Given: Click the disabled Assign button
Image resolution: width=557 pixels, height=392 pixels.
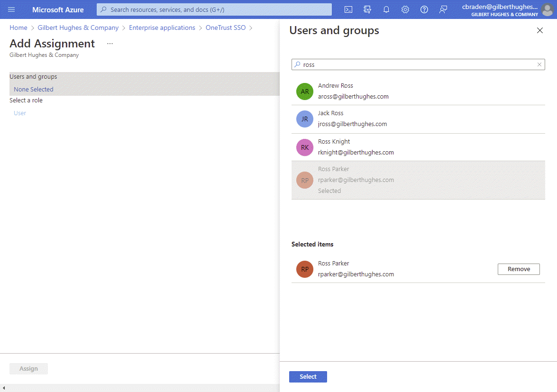Looking at the screenshot, I should pyautogui.click(x=28, y=369).
